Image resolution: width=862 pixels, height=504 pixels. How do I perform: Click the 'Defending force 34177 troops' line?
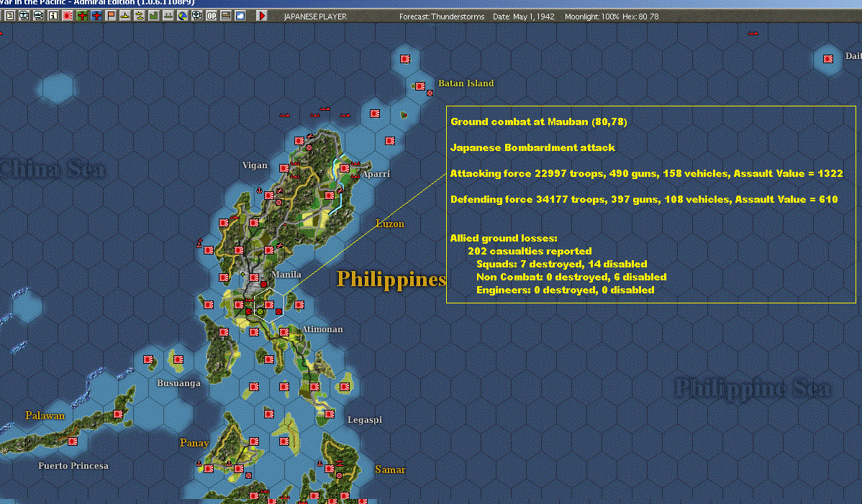click(x=644, y=199)
